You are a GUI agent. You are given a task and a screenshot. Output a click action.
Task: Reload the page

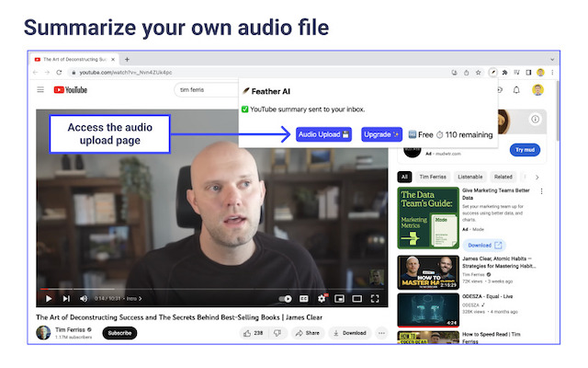click(x=59, y=72)
